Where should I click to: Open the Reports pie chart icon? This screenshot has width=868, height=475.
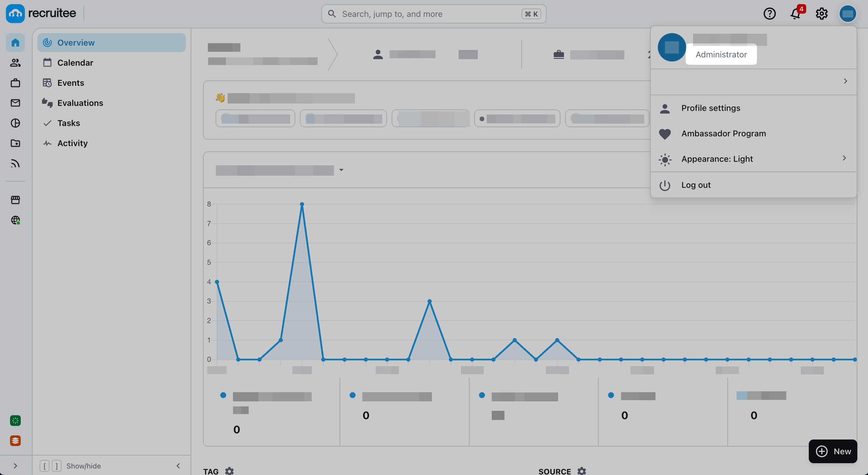15,123
